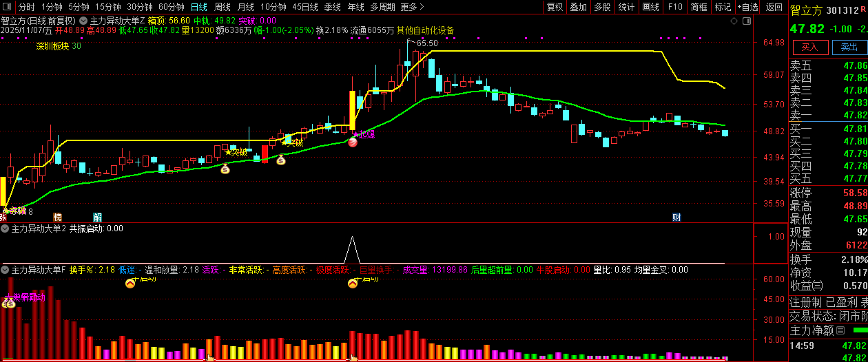Select the 5分钟 period tab
Viewport: 868px width, 362px height.
[x=79, y=7]
